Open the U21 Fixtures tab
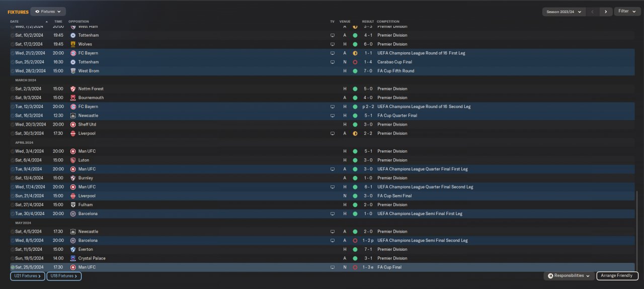Screen dimensions: 644x289 (x=28, y=276)
